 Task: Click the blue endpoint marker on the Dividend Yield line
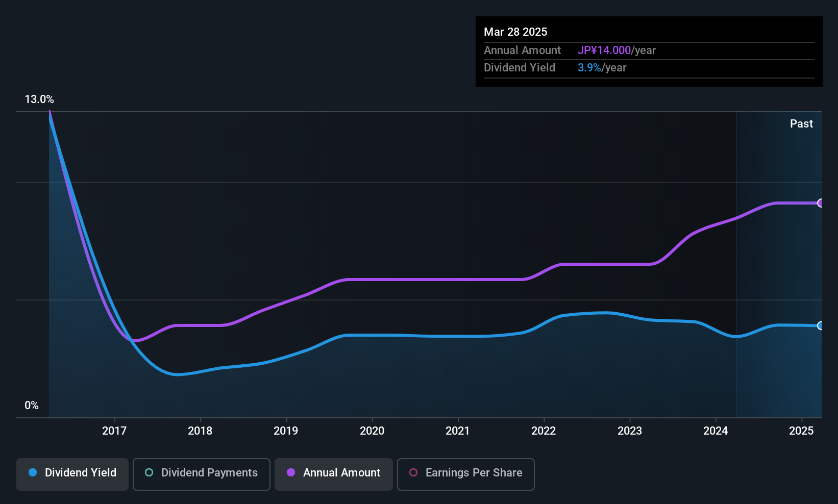click(820, 325)
